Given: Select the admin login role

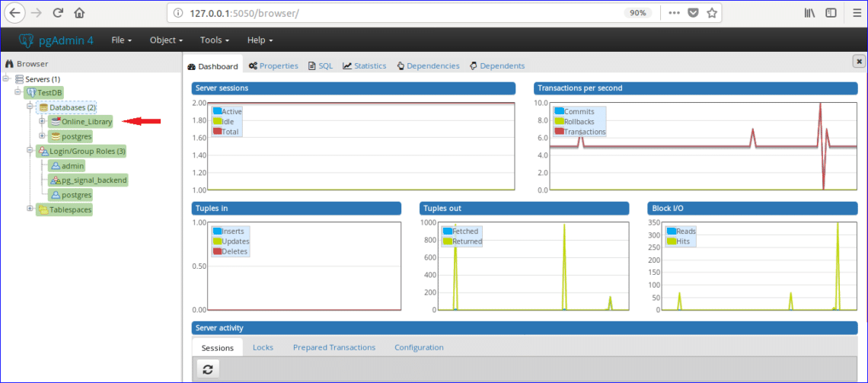Looking at the screenshot, I should click(73, 166).
